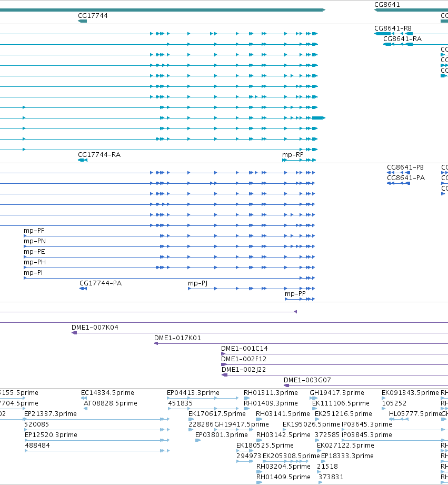
Task: Select RH03204.5prime EST label
Action: coord(284,466)
